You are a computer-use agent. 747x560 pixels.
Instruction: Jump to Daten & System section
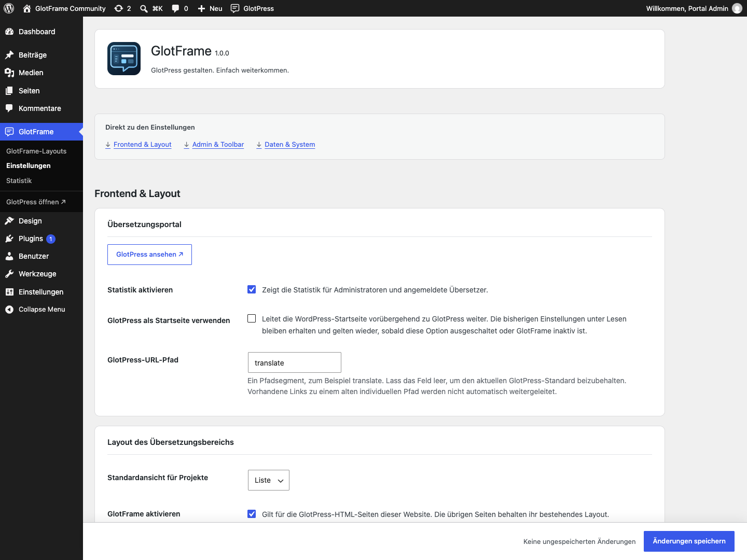pyautogui.click(x=286, y=145)
